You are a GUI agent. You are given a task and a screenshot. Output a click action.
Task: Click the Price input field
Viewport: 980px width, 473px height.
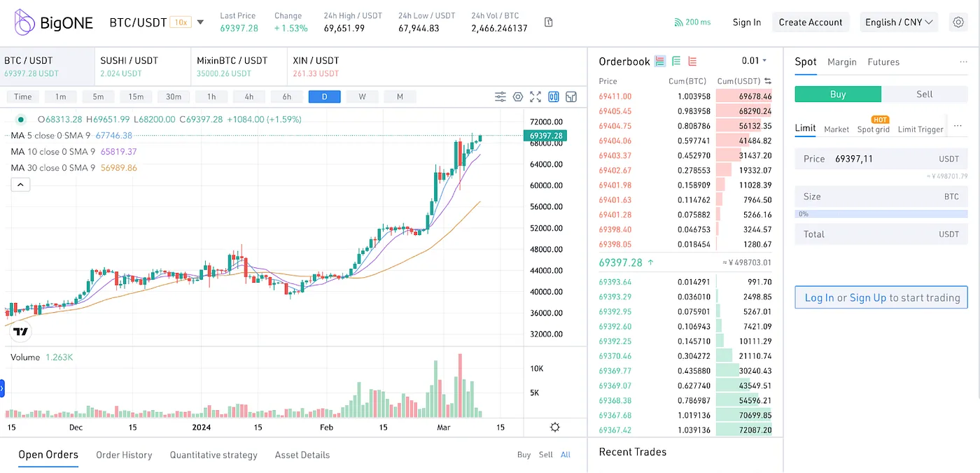click(881, 159)
